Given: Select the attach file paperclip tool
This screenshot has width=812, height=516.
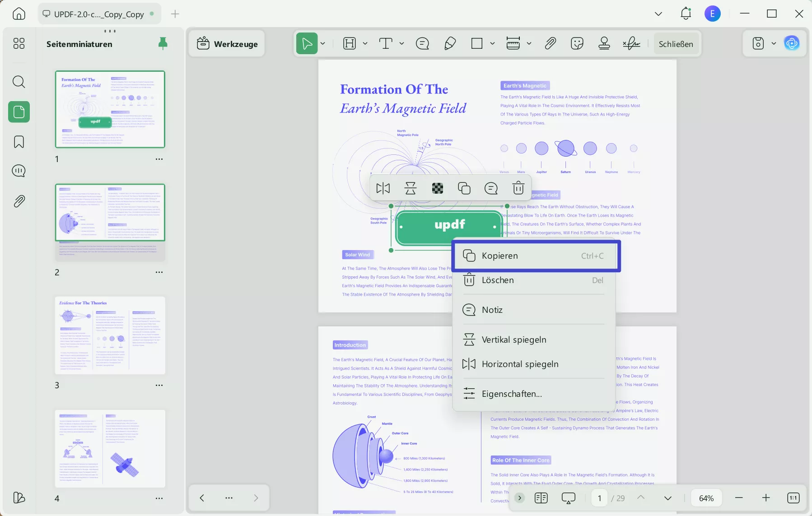Looking at the screenshot, I should coord(550,43).
